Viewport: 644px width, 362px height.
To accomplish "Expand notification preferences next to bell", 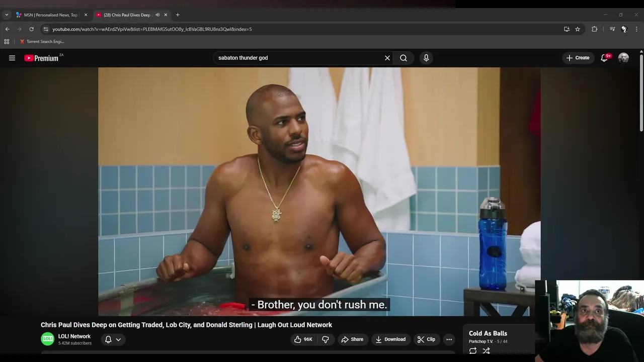I will (x=118, y=339).
